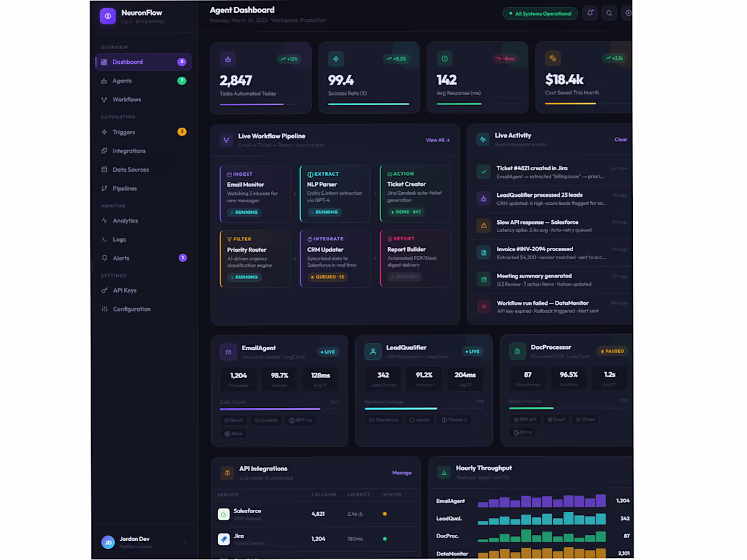Click the Cost Saved coins icon
The width and height of the screenshot is (747, 560).
[x=553, y=58]
